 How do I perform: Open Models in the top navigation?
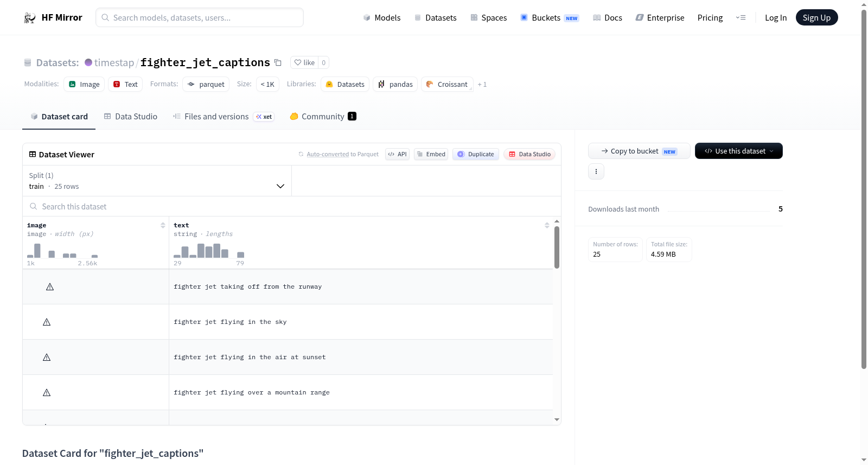pos(382,17)
